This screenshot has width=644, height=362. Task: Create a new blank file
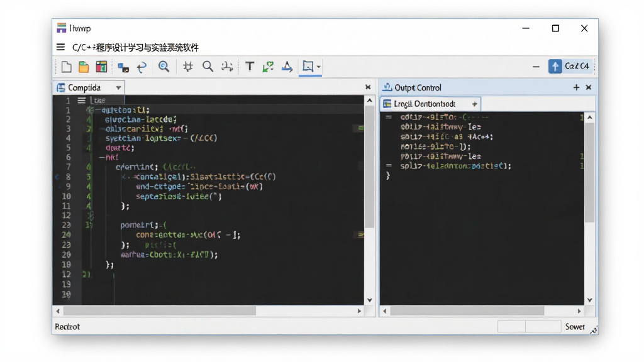pyautogui.click(x=66, y=67)
